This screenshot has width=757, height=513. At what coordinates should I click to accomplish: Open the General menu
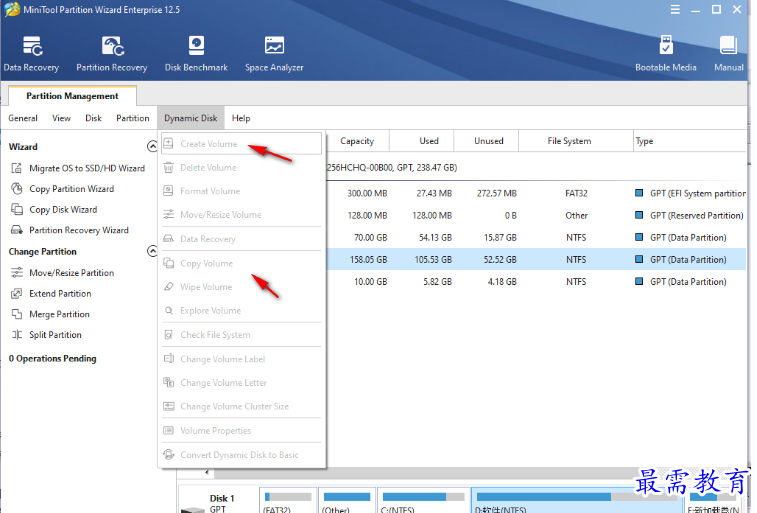tap(23, 118)
